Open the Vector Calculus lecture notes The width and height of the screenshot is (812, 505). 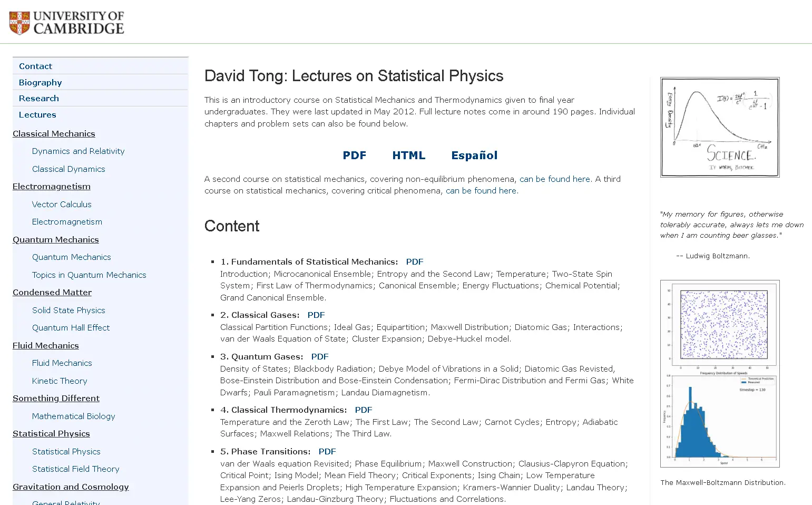(x=62, y=204)
